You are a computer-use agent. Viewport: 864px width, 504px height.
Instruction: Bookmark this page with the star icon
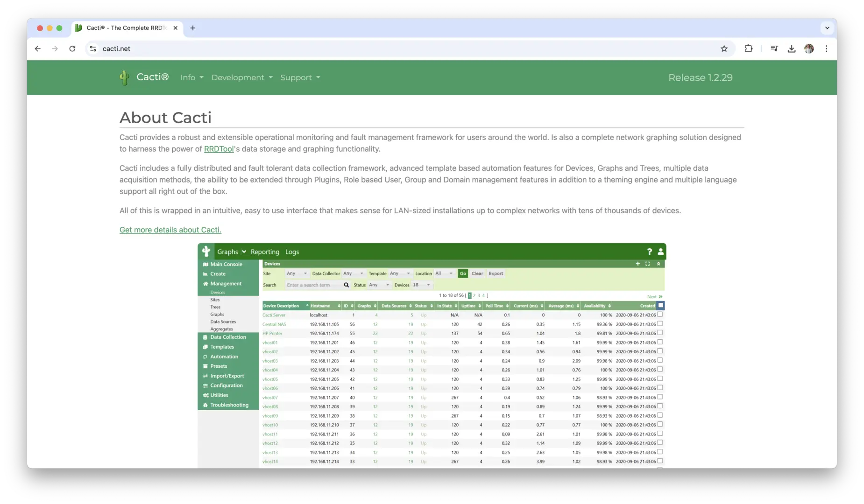pyautogui.click(x=724, y=49)
